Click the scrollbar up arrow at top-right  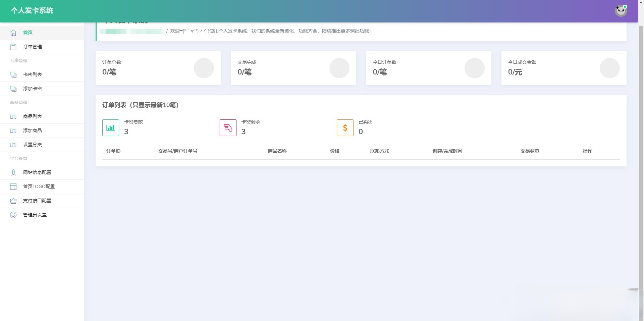[641, 2]
